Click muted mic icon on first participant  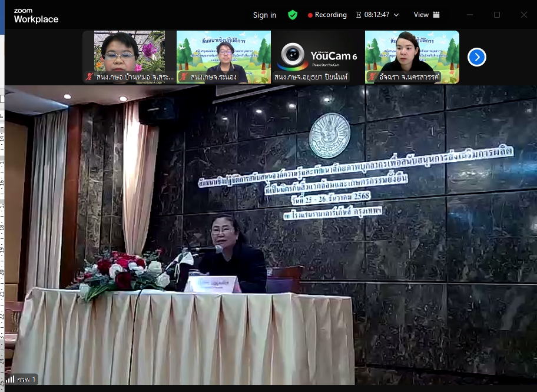point(89,77)
